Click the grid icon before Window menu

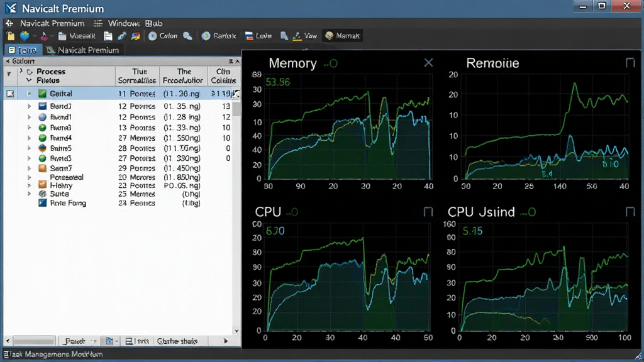click(97, 23)
